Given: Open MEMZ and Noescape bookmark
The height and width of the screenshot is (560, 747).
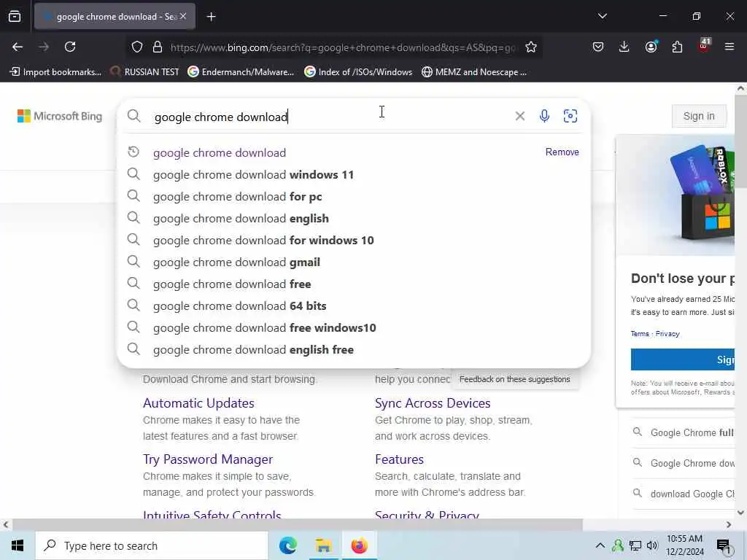Looking at the screenshot, I should [x=474, y=72].
